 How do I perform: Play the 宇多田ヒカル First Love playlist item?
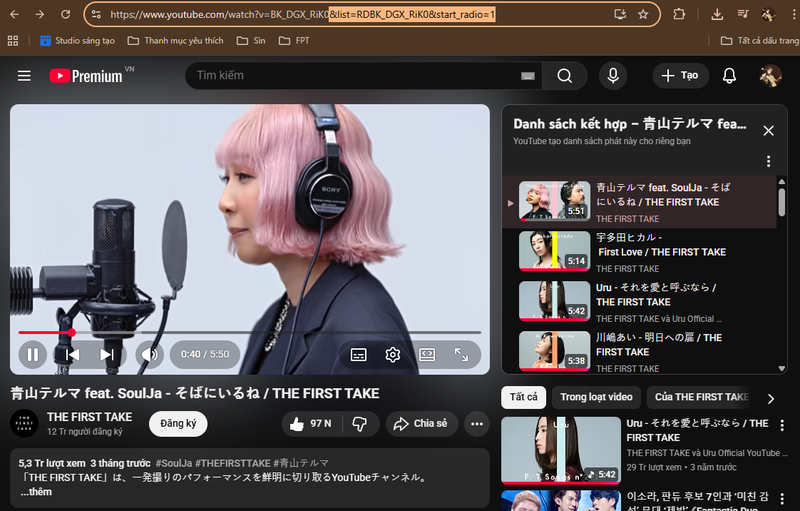(x=639, y=252)
